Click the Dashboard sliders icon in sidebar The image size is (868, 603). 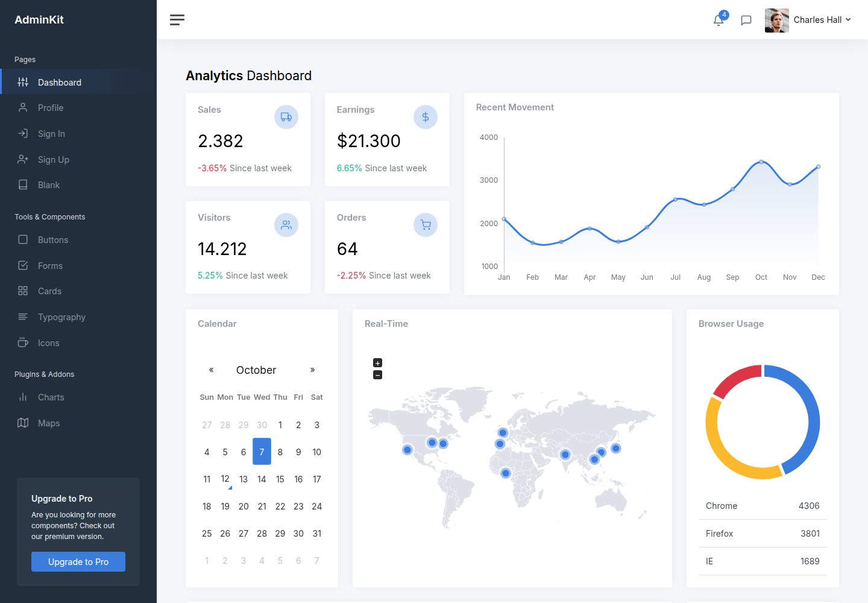pos(23,82)
